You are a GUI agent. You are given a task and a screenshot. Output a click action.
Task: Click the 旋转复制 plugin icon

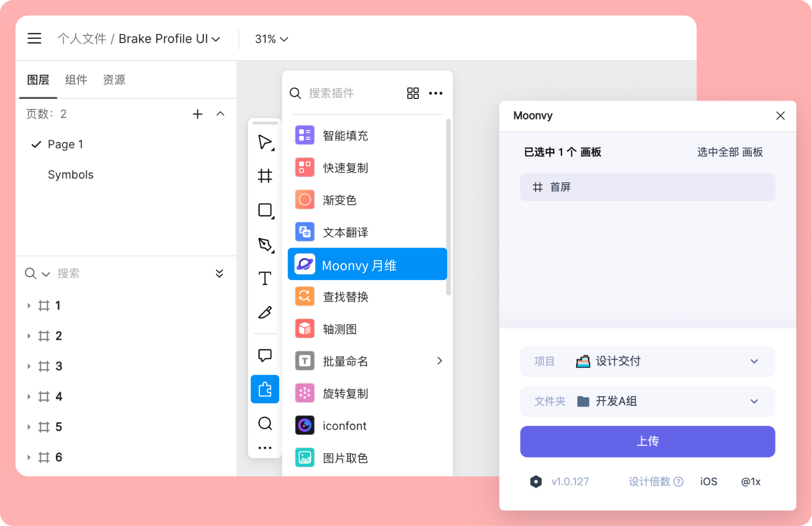[305, 393]
